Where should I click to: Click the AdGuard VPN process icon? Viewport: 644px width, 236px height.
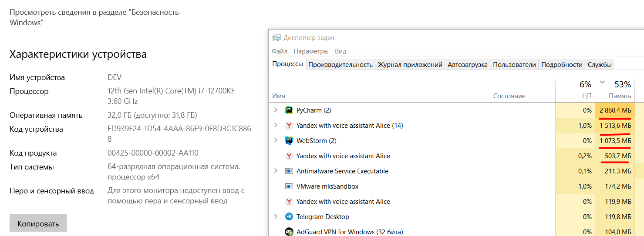pyautogui.click(x=289, y=232)
